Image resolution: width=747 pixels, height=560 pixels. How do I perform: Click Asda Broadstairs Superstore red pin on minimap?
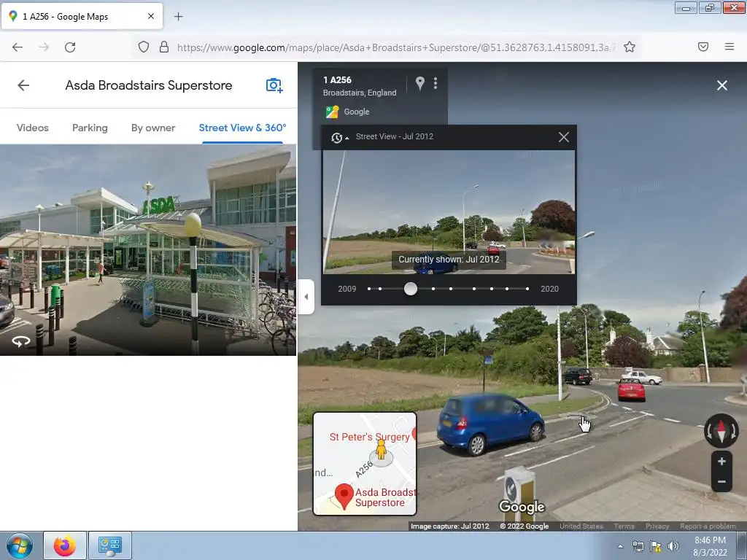[344, 496]
